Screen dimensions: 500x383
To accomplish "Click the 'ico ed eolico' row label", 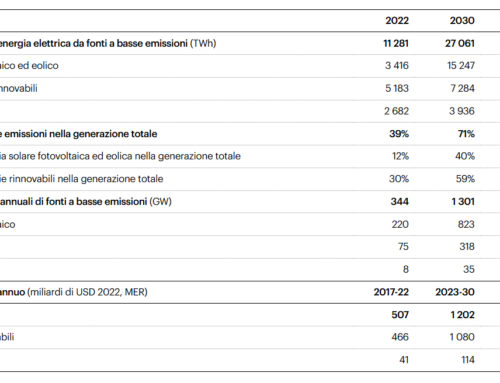I will (x=29, y=66).
